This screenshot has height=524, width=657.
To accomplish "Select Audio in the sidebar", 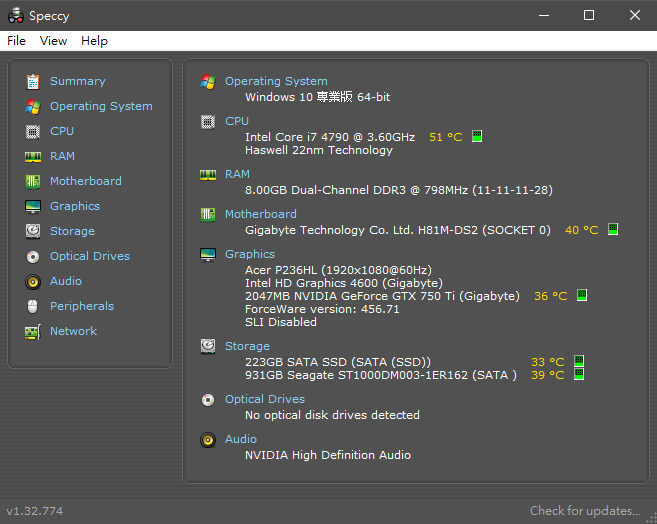I will (65, 281).
